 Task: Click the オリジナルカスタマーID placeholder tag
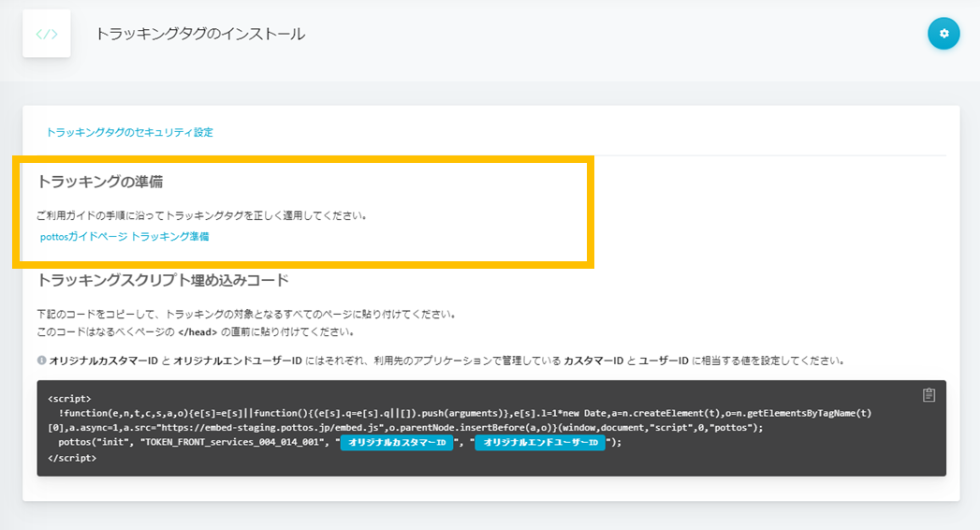tap(396, 443)
